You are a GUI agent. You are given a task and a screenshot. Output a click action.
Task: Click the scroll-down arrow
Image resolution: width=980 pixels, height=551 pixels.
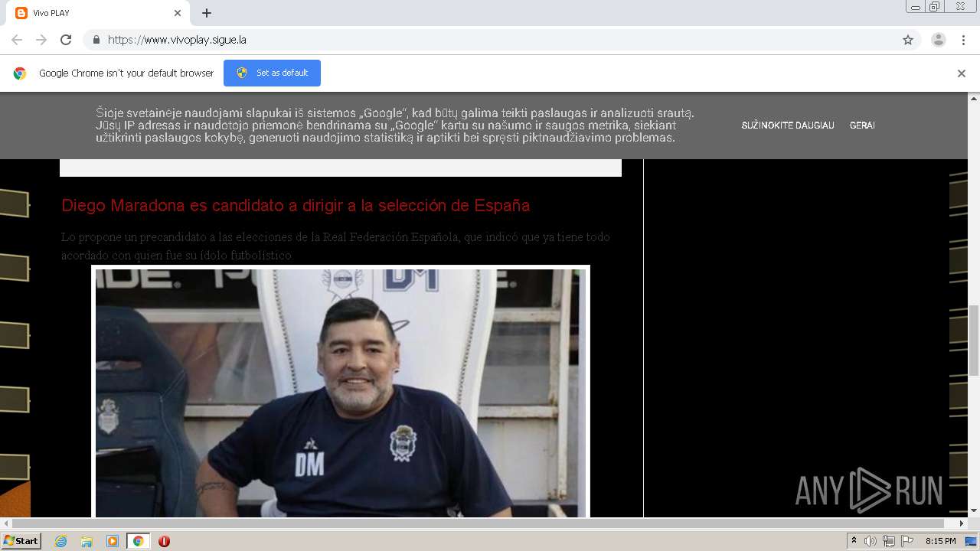click(x=974, y=511)
